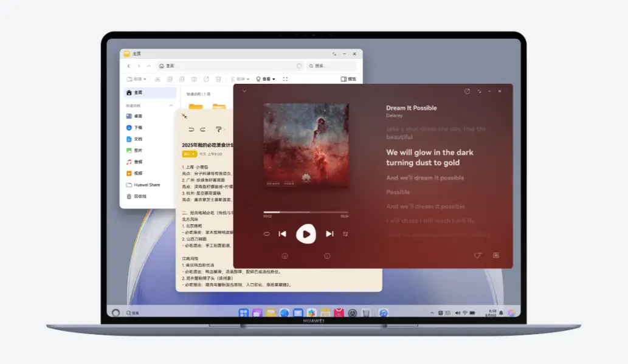
Task: Play the current song in music player
Action: 306,234
